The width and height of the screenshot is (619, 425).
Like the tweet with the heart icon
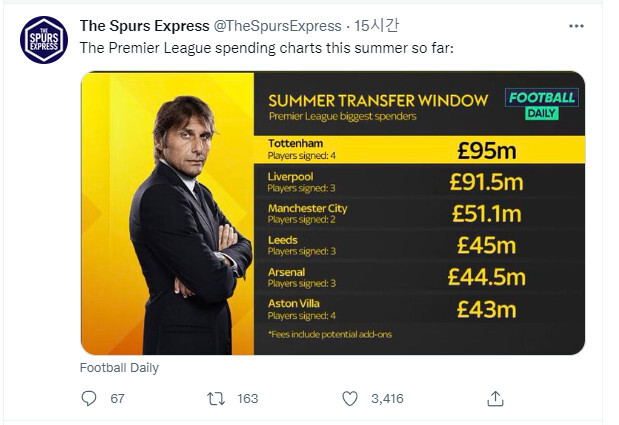[350, 398]
